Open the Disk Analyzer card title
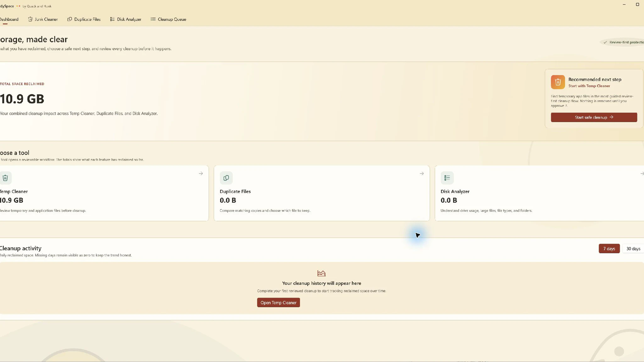Viewport: 644px width, 362px height. coord(455,191)
